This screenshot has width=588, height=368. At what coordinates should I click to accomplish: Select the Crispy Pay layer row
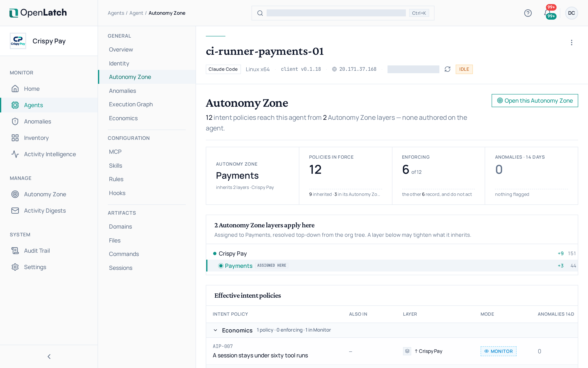click(392, 253)
